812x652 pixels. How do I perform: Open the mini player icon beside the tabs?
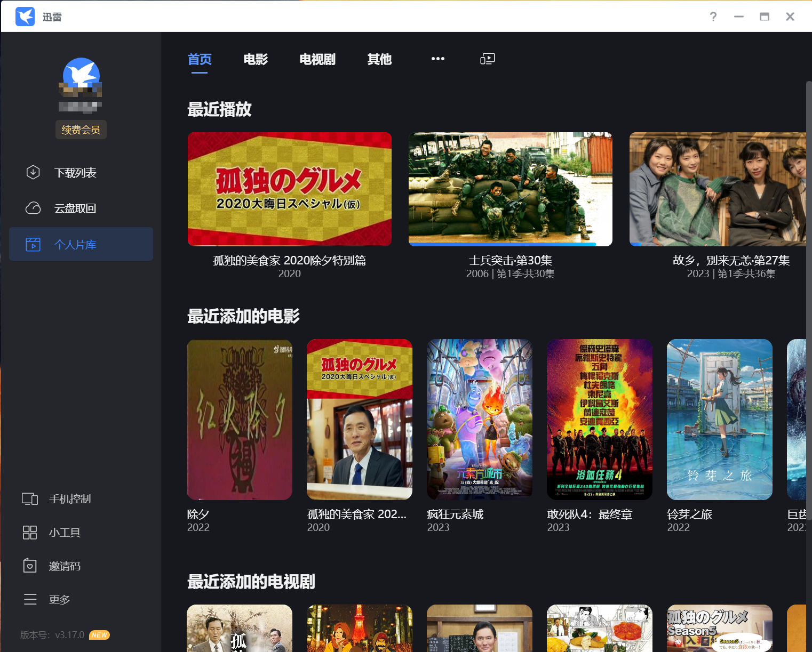coord(487,59)
